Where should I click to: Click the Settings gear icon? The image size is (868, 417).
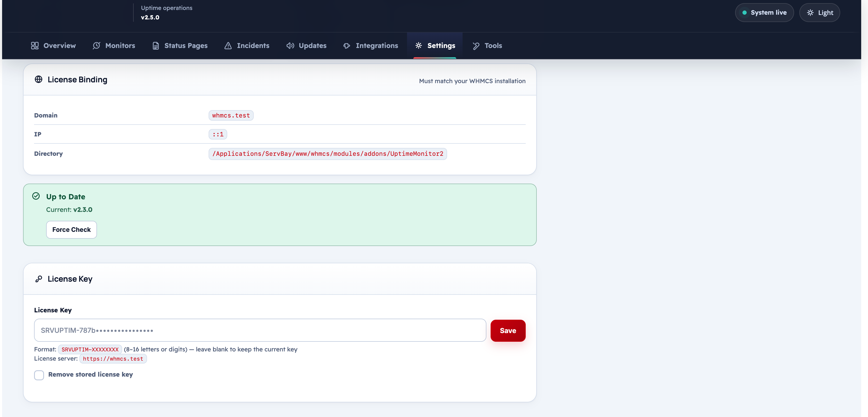pyautogui.click(x=419, y=46)
